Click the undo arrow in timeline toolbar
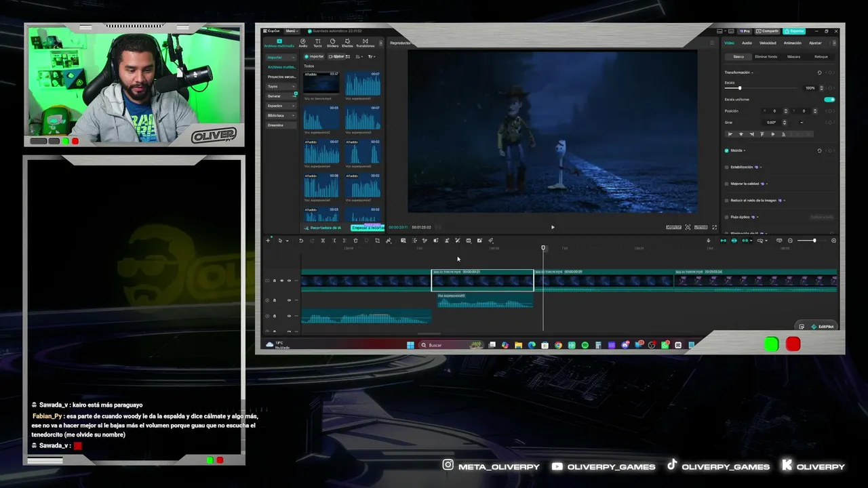 pos(301,241)
